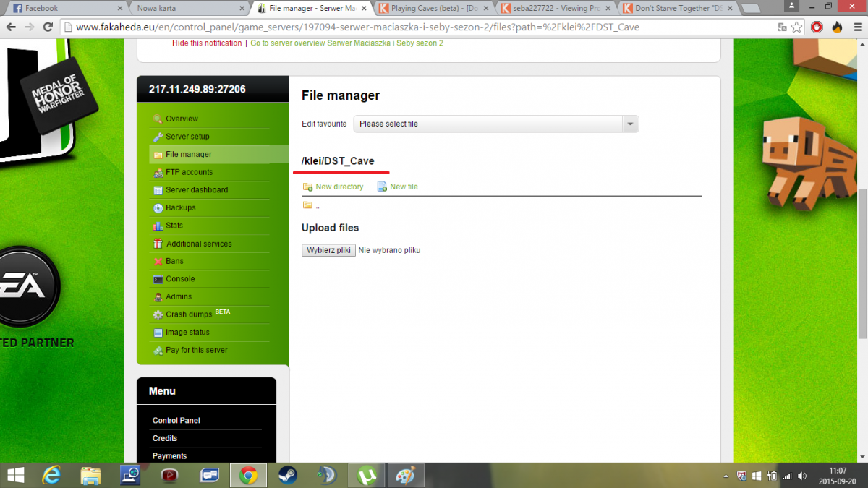The height and width of the screenshot is (488, 868).
Task: Open uTorrent from the taskbar
Action: [366, 475]
